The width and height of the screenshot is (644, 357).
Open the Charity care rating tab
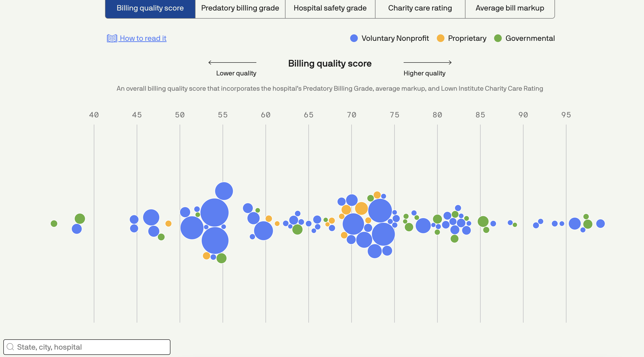420,8
